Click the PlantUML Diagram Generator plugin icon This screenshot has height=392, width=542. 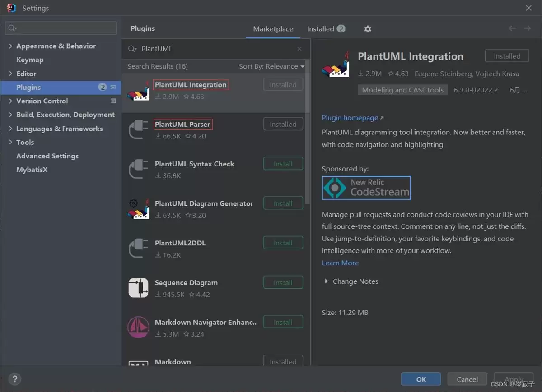[x=138, y=209]
